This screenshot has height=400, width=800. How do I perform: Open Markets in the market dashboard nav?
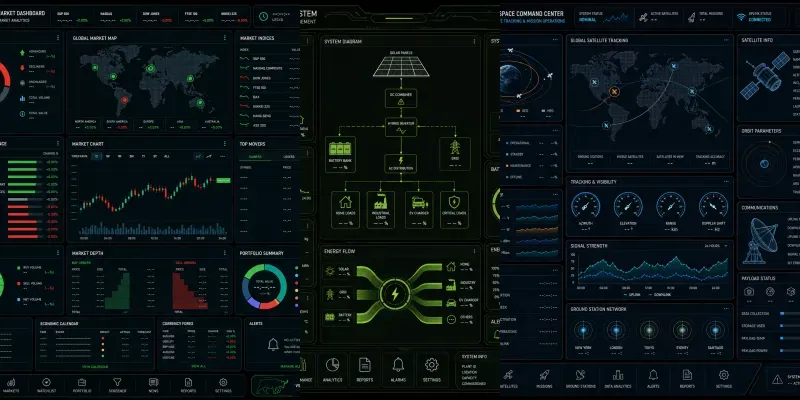11,385
